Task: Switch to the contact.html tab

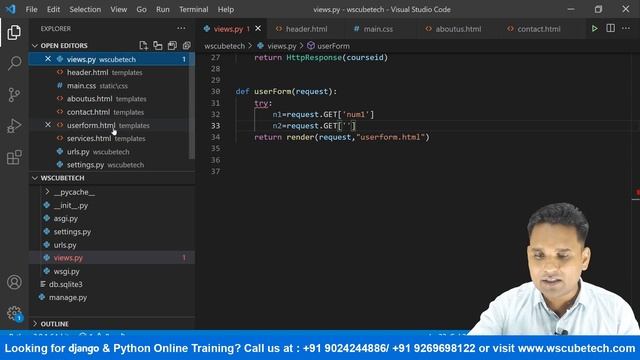Action: (539, 29)
